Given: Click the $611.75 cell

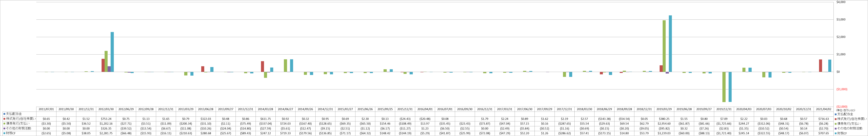Looking at the screenshot, I should click(266, 119).
